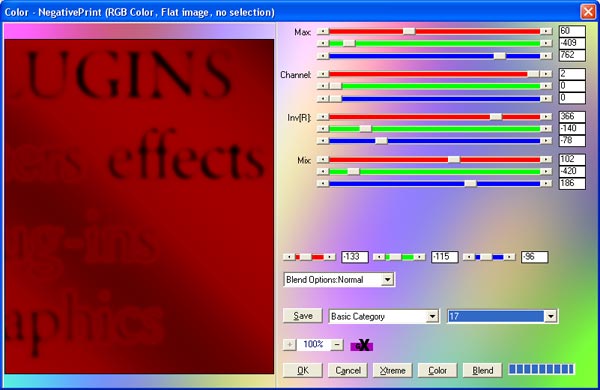Open the preset 17 dropdown
Image resolution: width=600 pixels, height=390 pixels.
(551, 316)
